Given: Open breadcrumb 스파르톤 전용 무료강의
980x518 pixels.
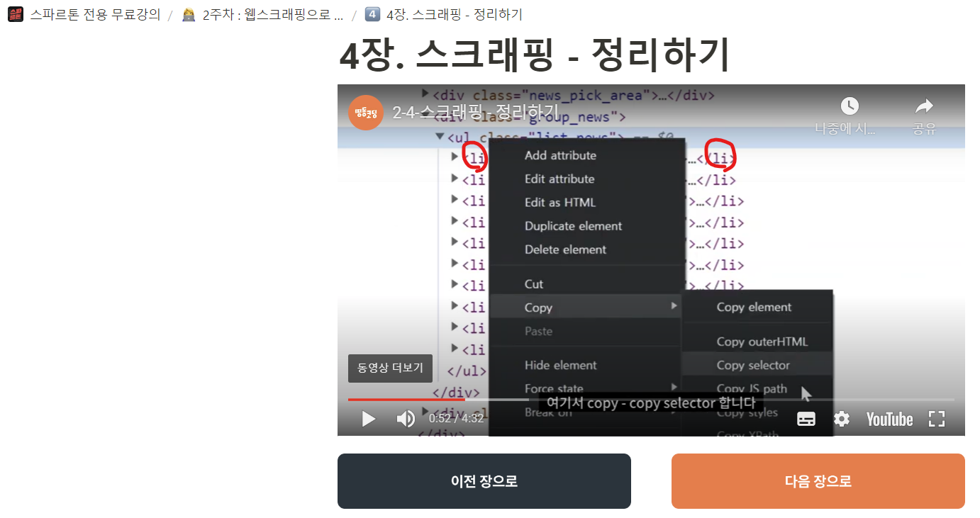Looking at the screenshot, I should 95,15.
